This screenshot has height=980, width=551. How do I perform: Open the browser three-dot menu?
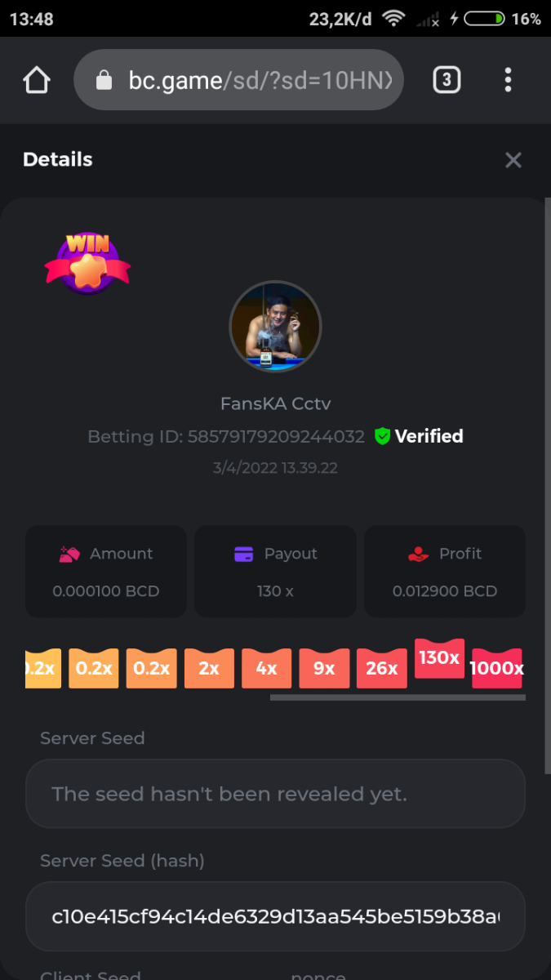click(508, 80)
